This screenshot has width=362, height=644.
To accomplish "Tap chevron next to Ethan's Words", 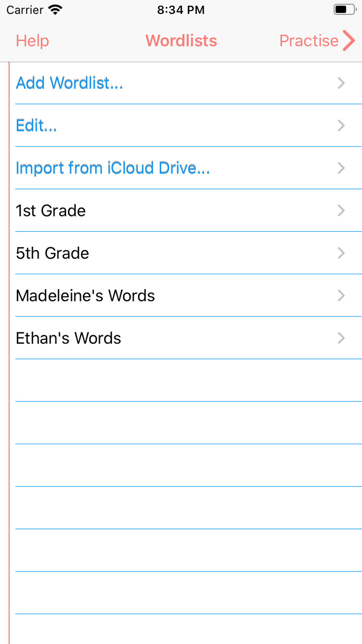I will [x=341, y=338].
